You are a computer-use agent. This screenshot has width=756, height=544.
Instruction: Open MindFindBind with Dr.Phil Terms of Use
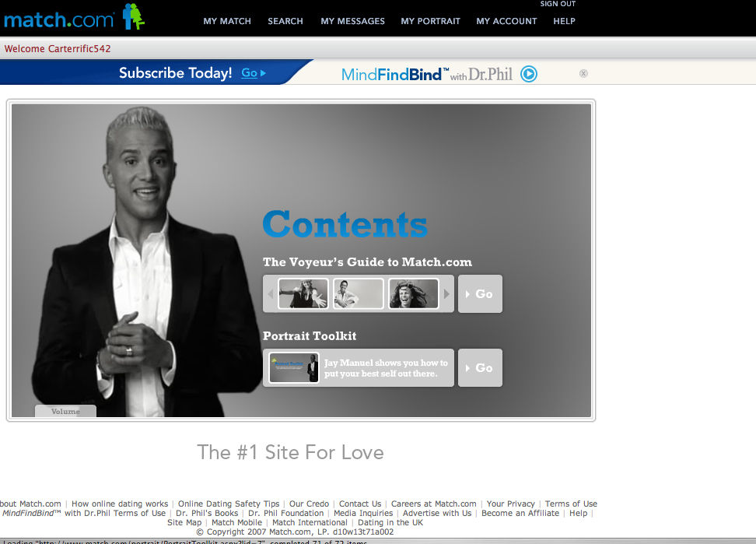pyautogui.click(x=84, y=513)
